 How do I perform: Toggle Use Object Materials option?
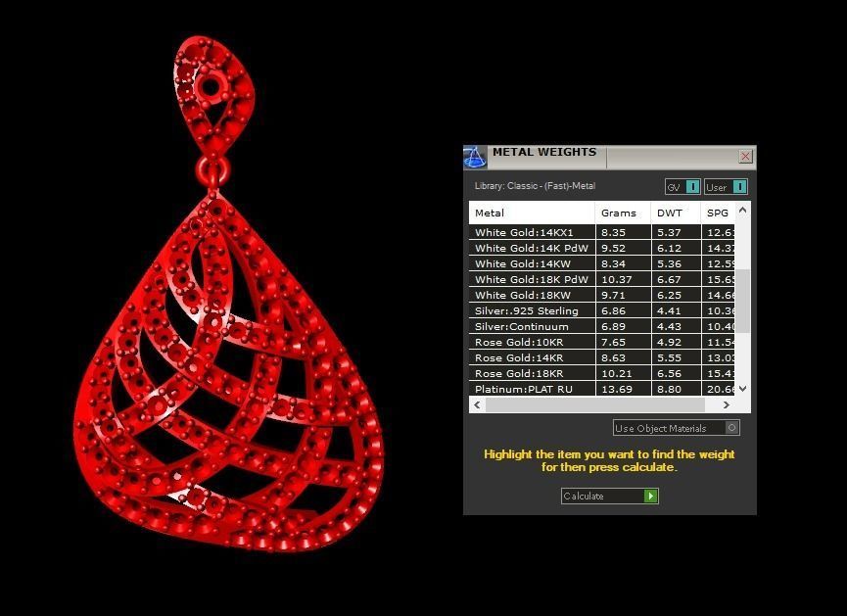677,428
